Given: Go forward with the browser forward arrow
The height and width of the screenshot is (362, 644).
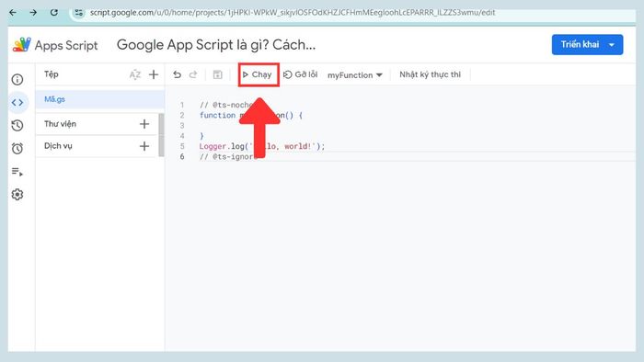Looking at the screenshot, I should click(x=33, y=13).
